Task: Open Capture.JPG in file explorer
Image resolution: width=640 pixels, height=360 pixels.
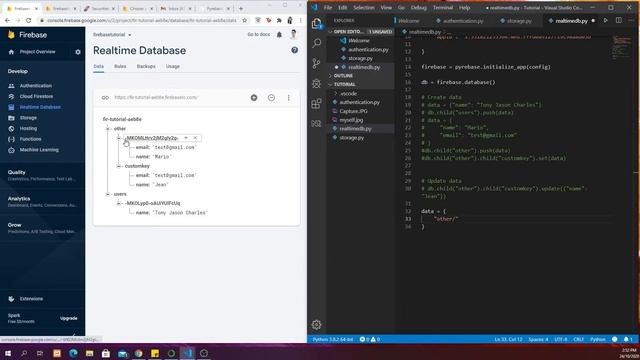Action: point(353,111)
